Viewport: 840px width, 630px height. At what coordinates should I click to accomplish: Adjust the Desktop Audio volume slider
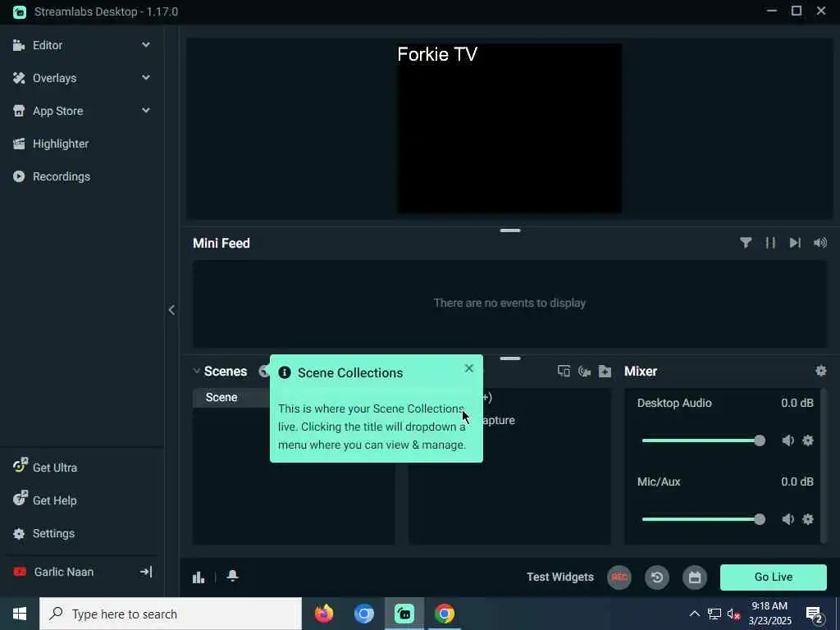click(x=703, y=441)
